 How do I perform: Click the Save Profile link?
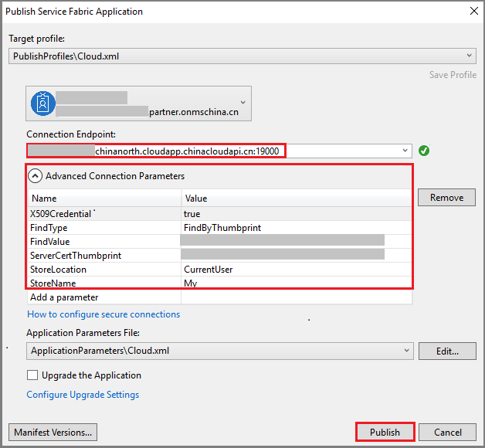[x=453, y=75]
